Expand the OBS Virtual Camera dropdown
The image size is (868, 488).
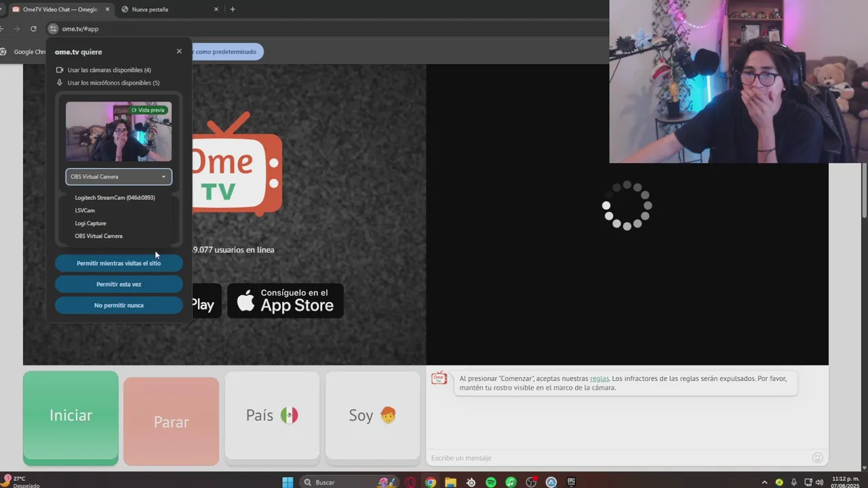tap(119, 177)
